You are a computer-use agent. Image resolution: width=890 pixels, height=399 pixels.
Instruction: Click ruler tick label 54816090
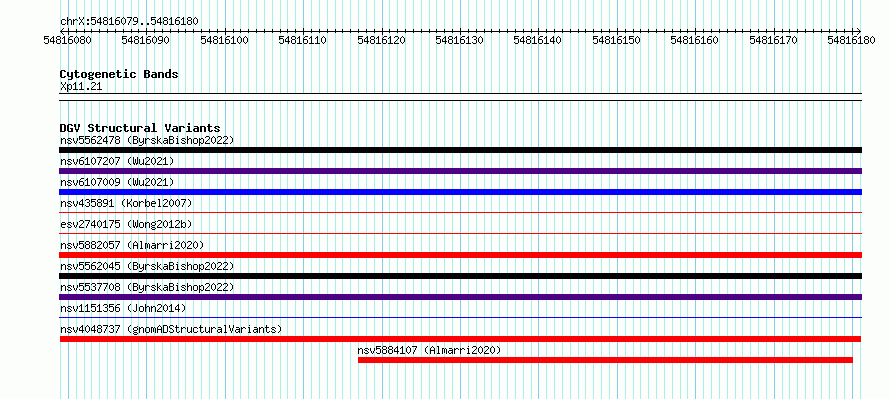click(146, 40)
